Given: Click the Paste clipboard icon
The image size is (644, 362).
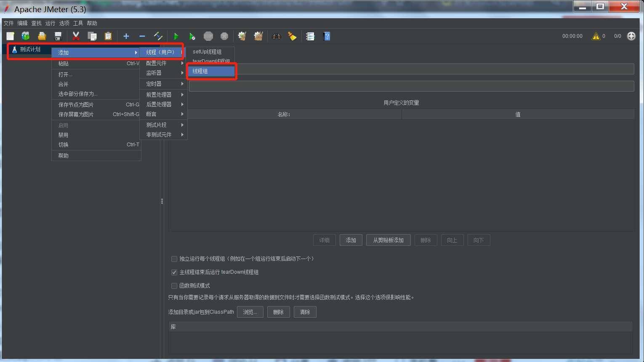Looking at the screenshot, I should tap(108, 36).
